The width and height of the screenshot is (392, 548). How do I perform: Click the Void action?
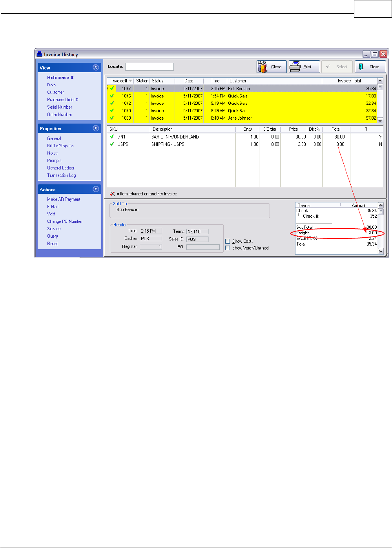click(x=51, y=214)
